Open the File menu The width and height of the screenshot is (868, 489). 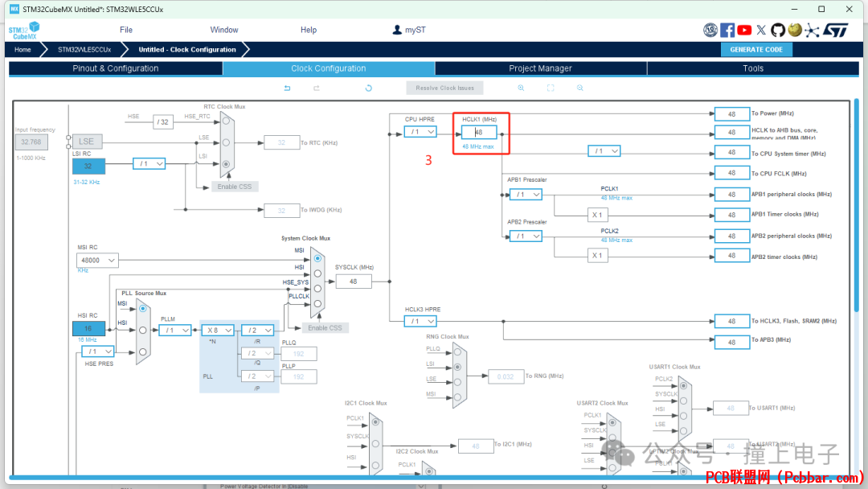(126, 30)
